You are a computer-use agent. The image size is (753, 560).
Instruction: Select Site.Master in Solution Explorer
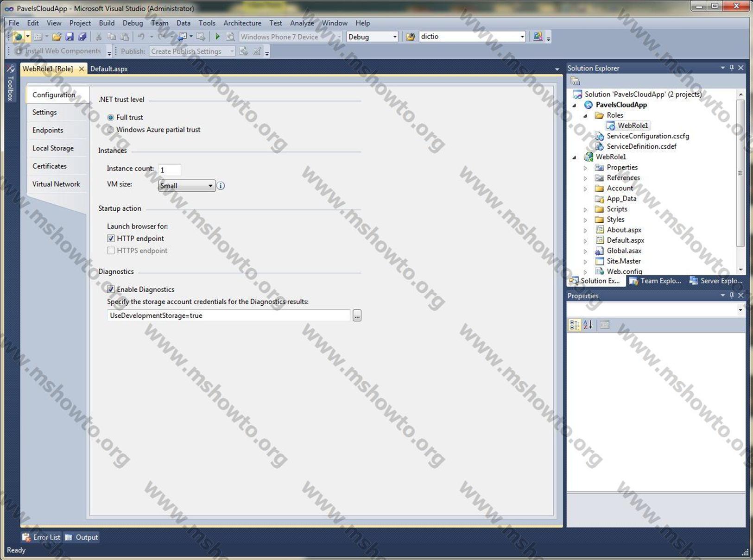point(624,261)
